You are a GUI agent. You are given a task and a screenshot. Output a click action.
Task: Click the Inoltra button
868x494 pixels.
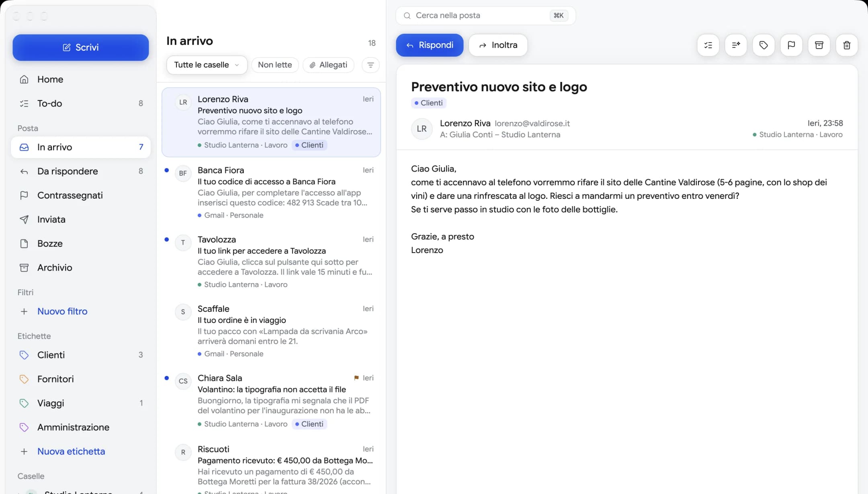click(x=498, y=45)
